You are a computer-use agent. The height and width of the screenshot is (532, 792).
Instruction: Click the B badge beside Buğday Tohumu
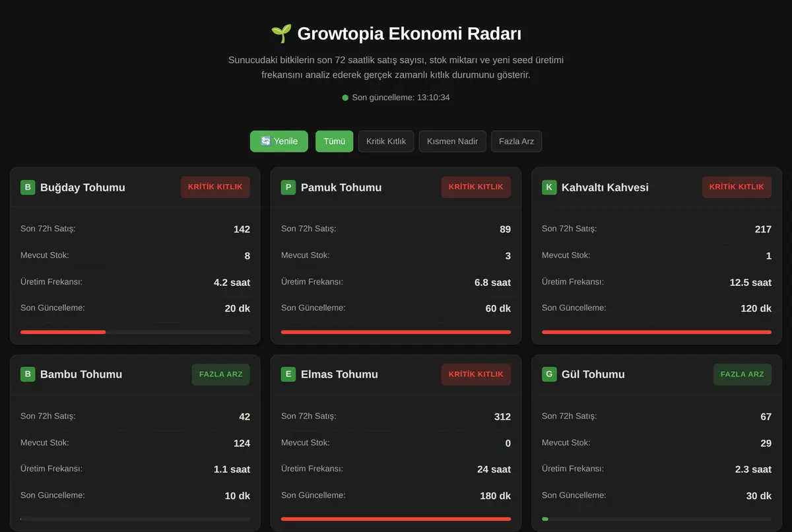tap(28, 187)
